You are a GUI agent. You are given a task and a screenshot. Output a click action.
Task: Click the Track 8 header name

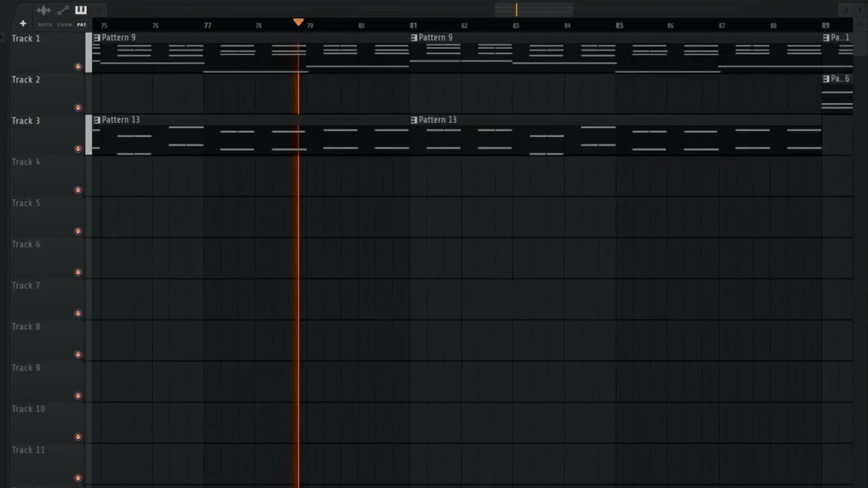pyautogui.click(x=26, y=327)
